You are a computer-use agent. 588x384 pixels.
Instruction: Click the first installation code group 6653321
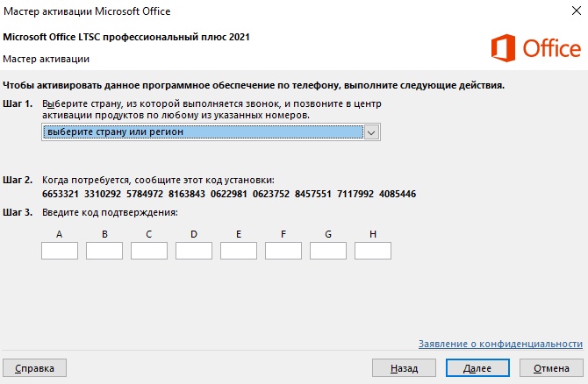(x=61, y=194)
